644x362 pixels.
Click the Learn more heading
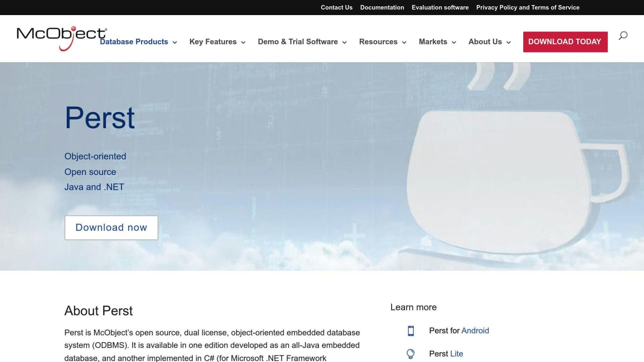coord(413,307)
